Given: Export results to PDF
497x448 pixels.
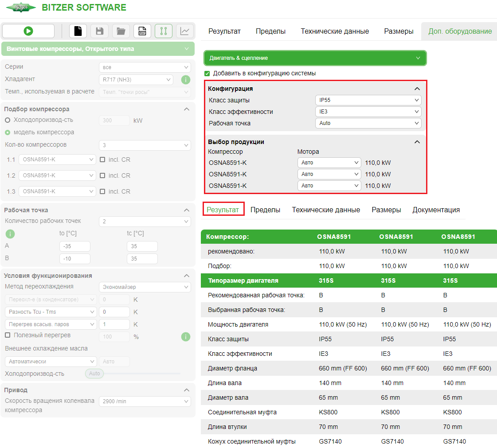Looking at the screenshot, I should 142,31.
